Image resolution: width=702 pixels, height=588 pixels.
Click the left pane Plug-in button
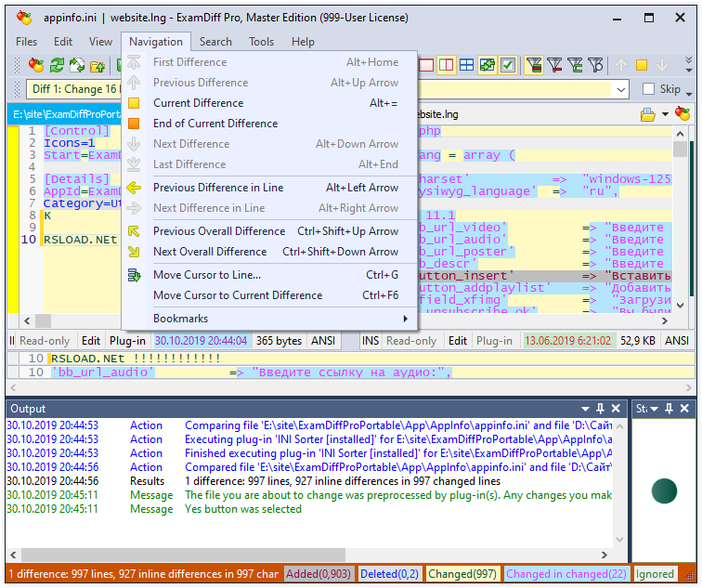[x=127, y=341]
